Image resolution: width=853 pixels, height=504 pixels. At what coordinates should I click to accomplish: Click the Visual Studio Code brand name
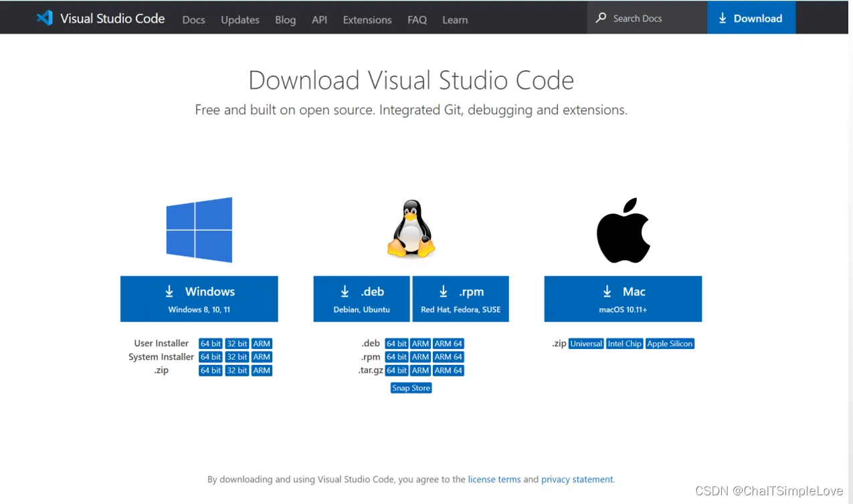[112, 18]
